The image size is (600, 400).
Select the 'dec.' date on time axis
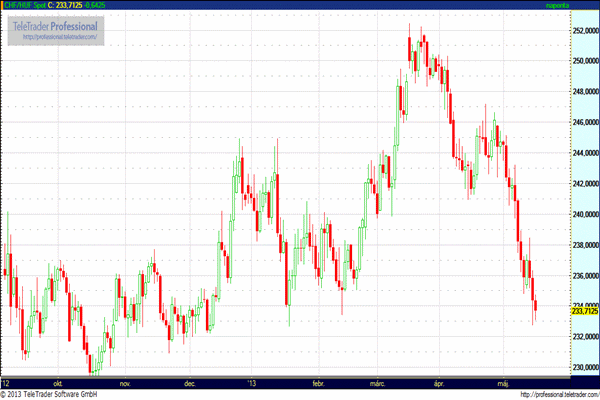190,382
